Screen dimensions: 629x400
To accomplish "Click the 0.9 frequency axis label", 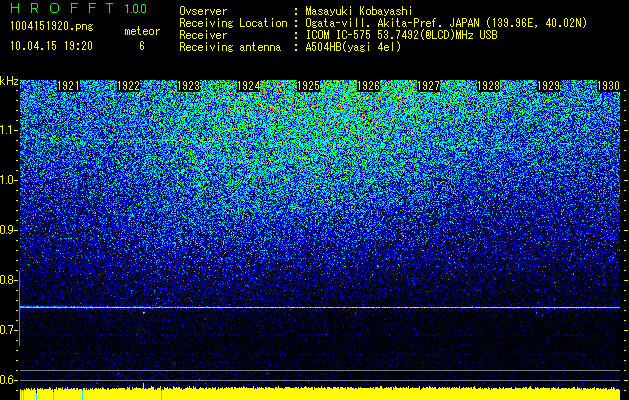I will (x=8, y=230).
